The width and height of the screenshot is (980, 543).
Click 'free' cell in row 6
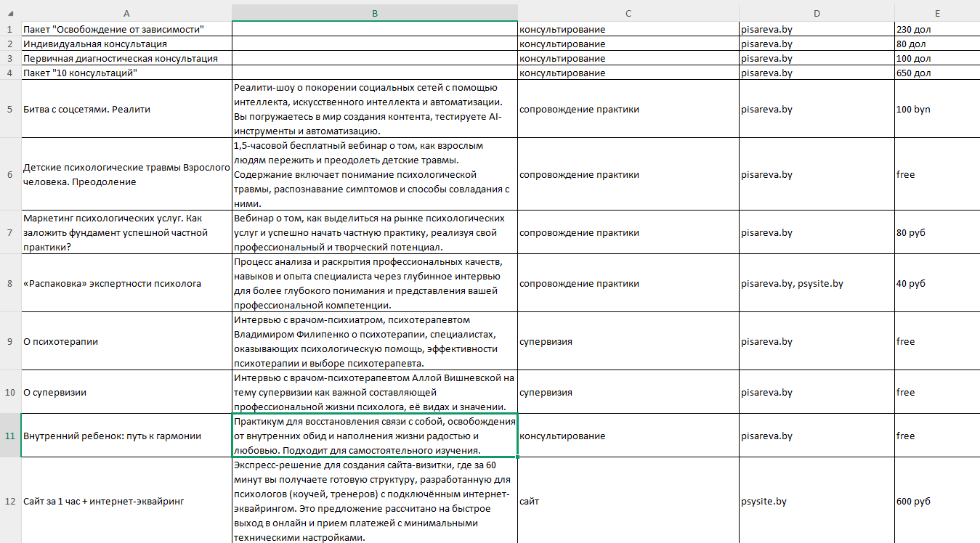pos(937,174)
